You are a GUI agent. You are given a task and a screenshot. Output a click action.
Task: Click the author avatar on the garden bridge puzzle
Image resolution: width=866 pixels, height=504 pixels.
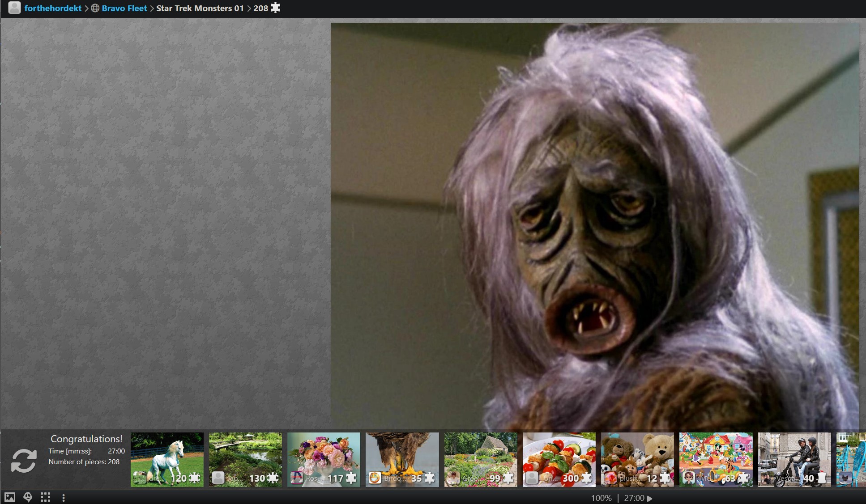coord(218,478)
